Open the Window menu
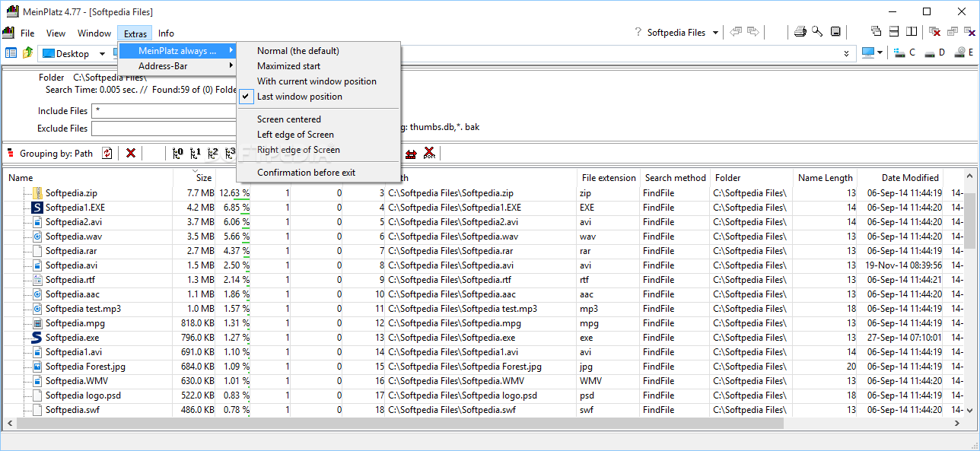The height and width of the screenshot is (451, 980). coord(94,33)
